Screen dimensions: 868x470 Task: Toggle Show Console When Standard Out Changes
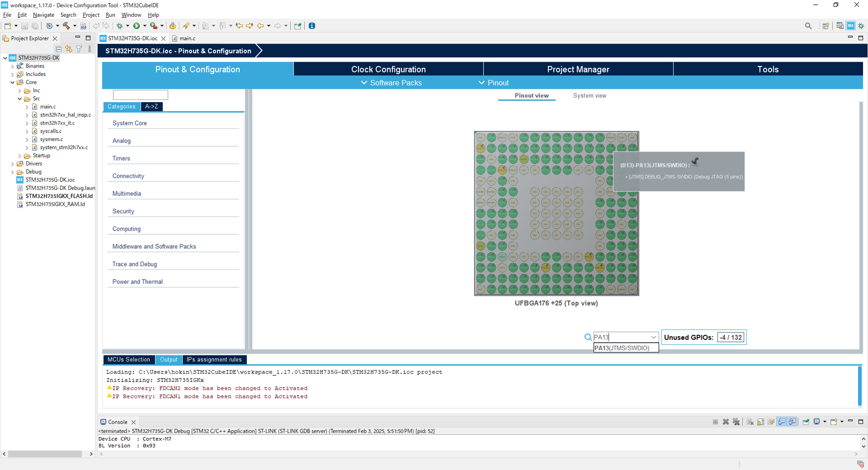pyautogui.click(x=782, y=421)
